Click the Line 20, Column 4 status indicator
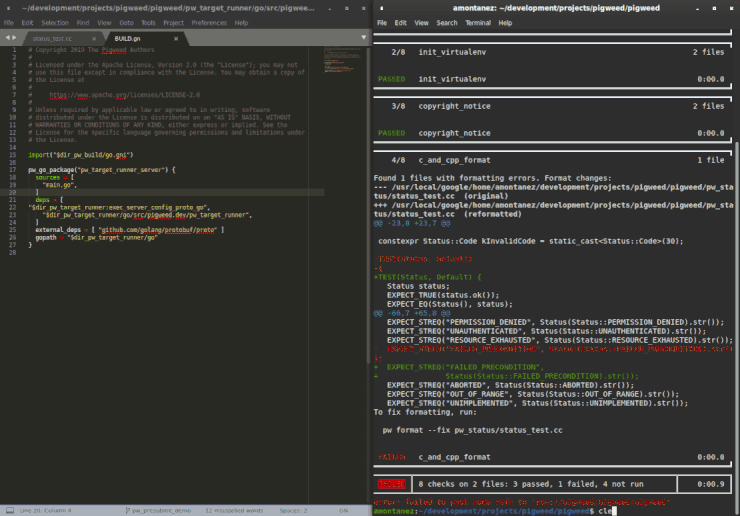The width and height of the screenshot is (740, 516). (x=45, y=510)
